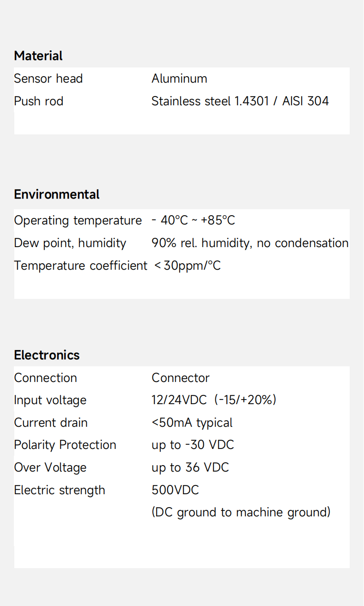
Task: Click DC ground to machine ground note
Action: coord(241,512)
